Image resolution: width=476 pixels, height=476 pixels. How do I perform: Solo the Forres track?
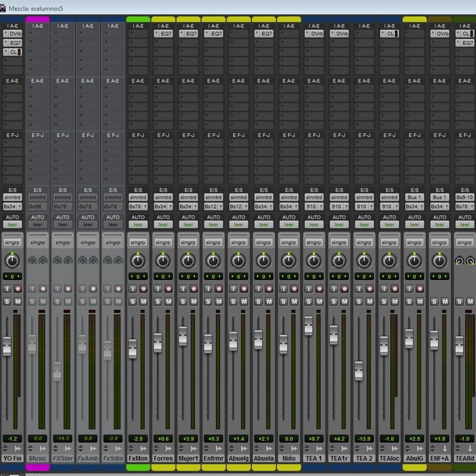pos(158,301)
